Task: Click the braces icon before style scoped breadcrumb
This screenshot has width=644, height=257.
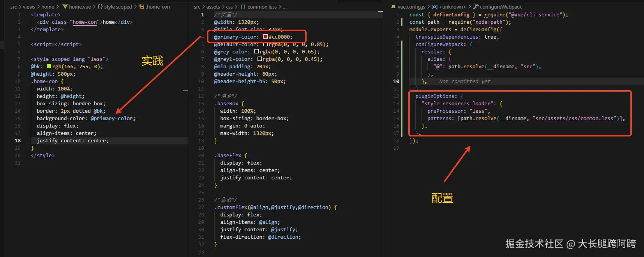Action: (100, 7)
